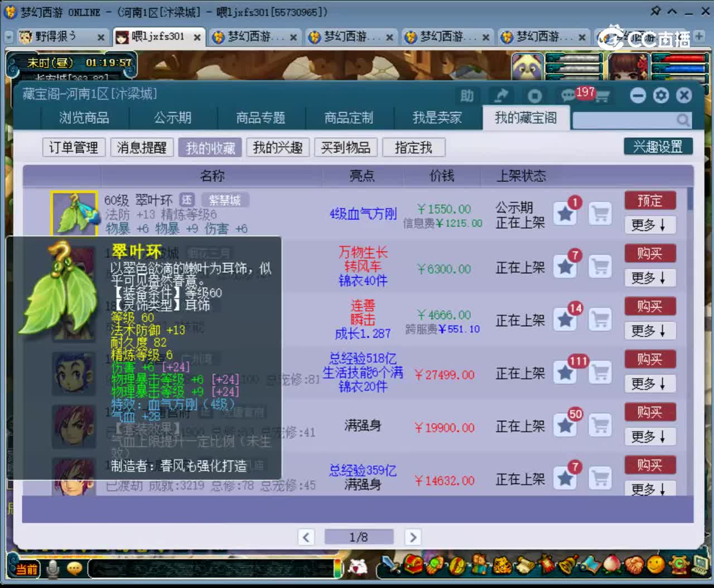This screenshot has height=588, width=714.
Task: Open 消息提醒 sub-tab
Action: [142, 147]
